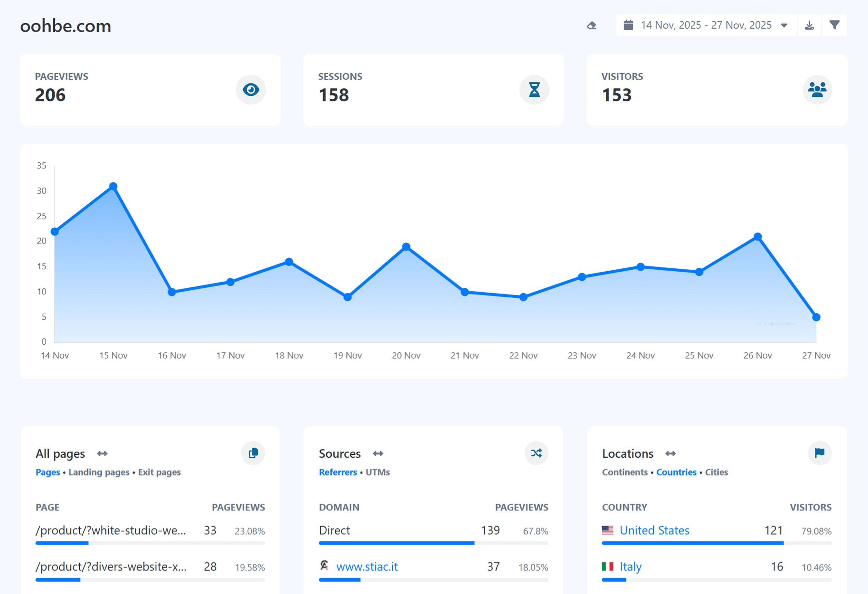Click the hourglass icon on Sessions card
This screenshot has width=868, height=594.
[x=534, y=90]
